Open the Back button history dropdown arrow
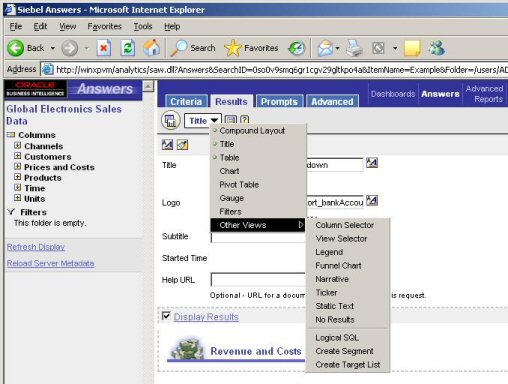Image resolution: width=508 pixels, height=384 pixels. [53, 48]
